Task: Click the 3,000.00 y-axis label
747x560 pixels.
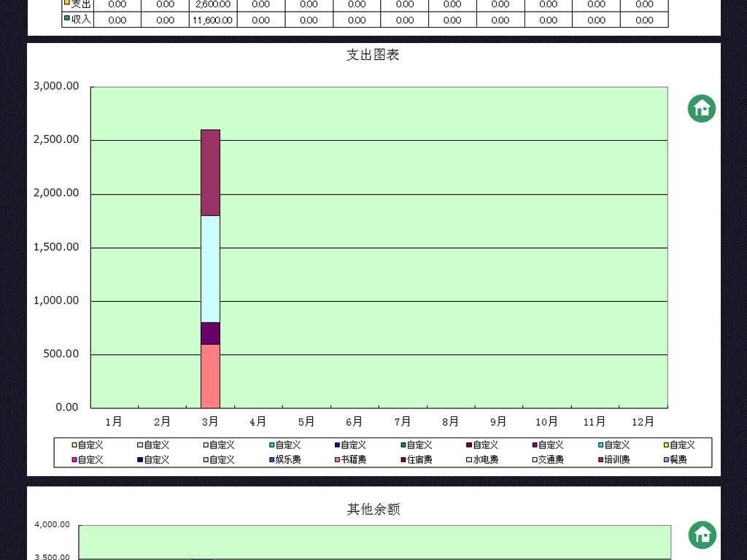Action: [x=56, y=86]
